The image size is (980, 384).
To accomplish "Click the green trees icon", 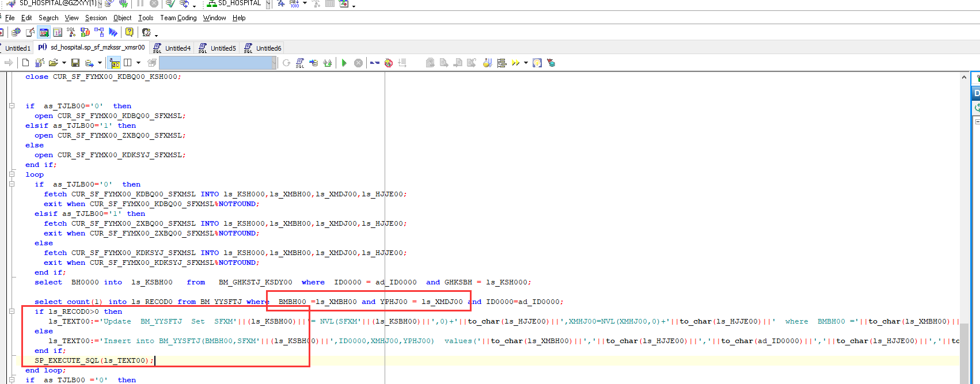I will (328, 63).
